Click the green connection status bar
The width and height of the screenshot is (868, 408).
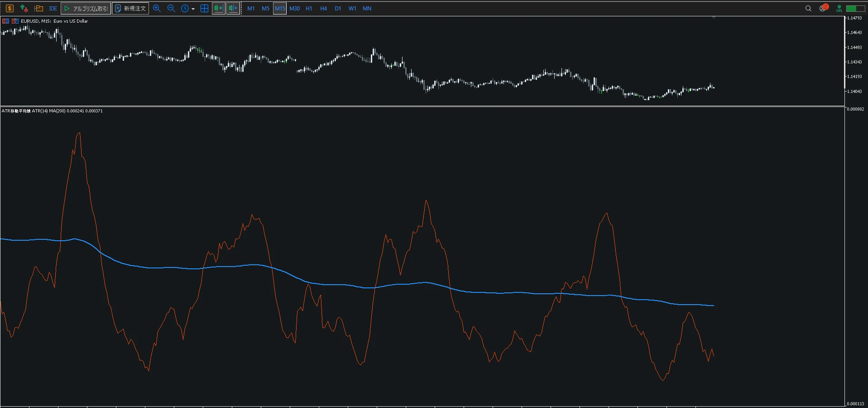(x=855, y=8)
